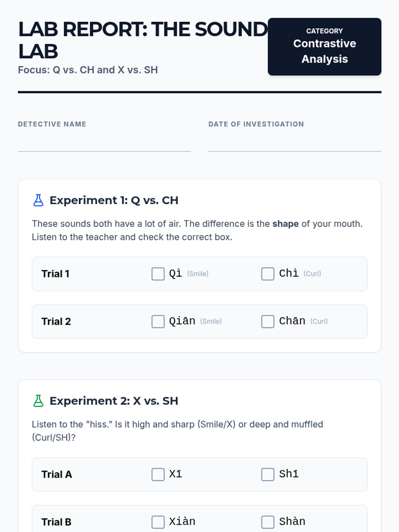Viewport: 399px width, 532px height.
Task: Click the Lab Report: The Sound Lab title
Action: pyautogui.click(x=143, y=40)
